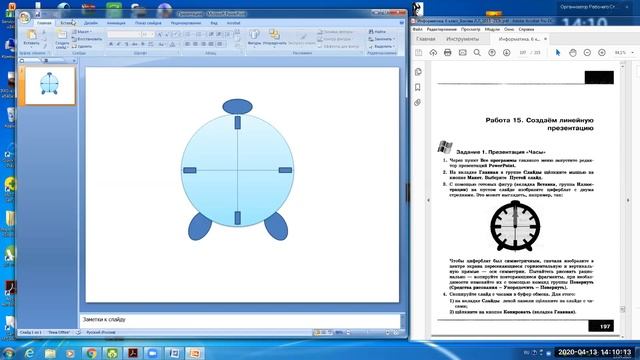
Task: Click the Office button in PowerPoint
Action: click(24, 17)
